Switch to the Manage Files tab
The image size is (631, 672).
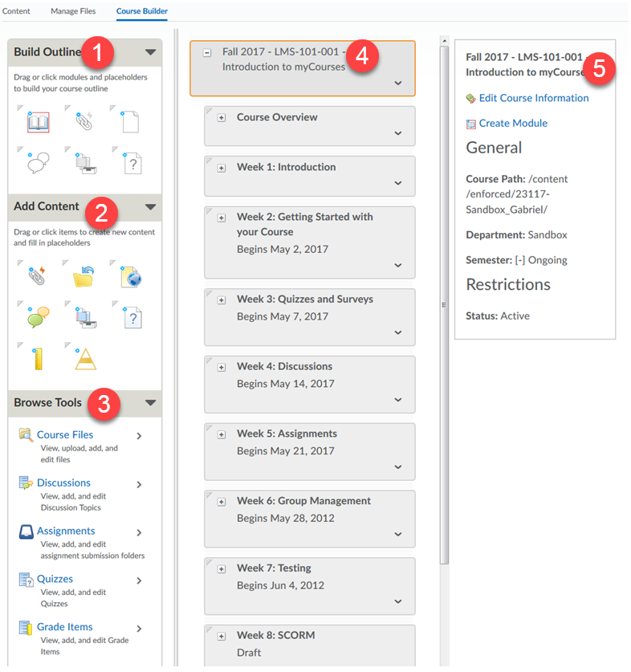coord(73,11)
